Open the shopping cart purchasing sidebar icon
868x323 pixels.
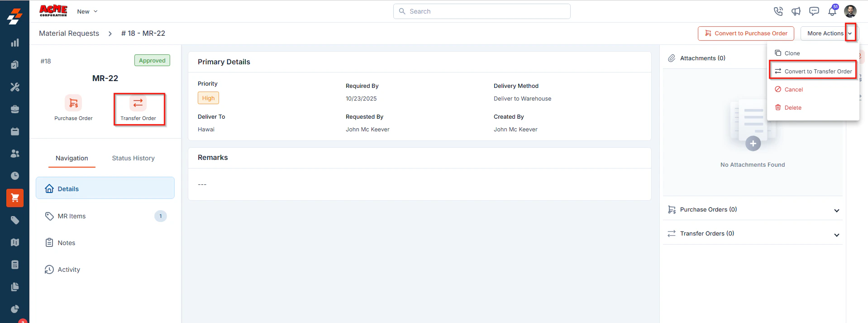pos(15,198)
